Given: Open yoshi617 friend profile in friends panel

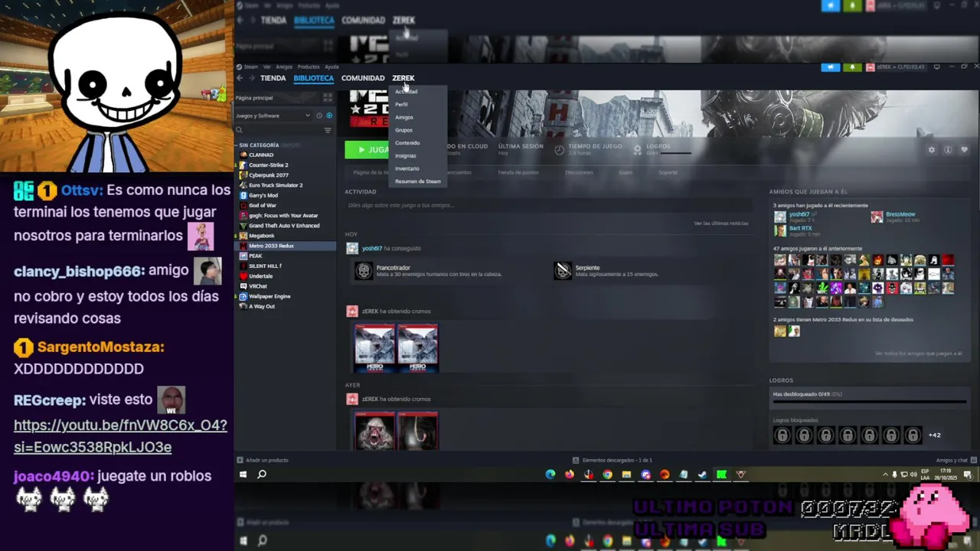Looking at the screenshot, I should coord(799,214).
